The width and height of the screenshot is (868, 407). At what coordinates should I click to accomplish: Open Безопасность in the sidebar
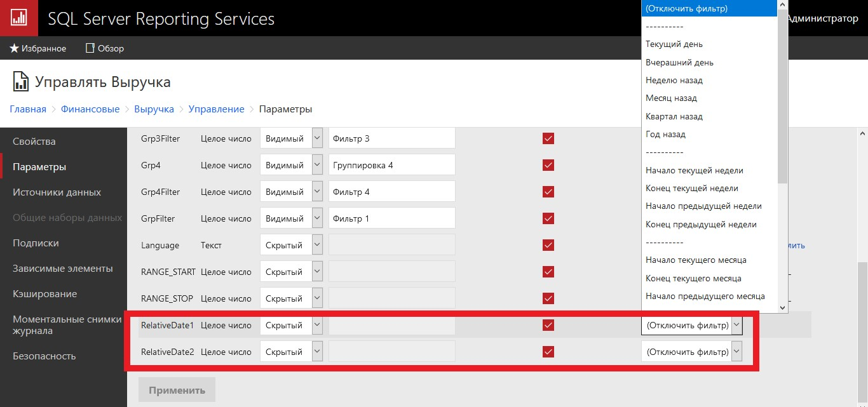click(64, 356)
